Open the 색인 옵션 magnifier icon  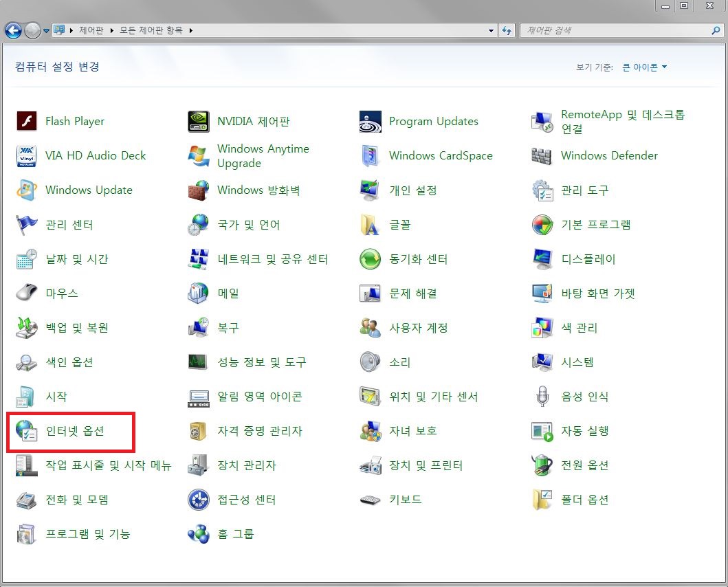[26, 362]
